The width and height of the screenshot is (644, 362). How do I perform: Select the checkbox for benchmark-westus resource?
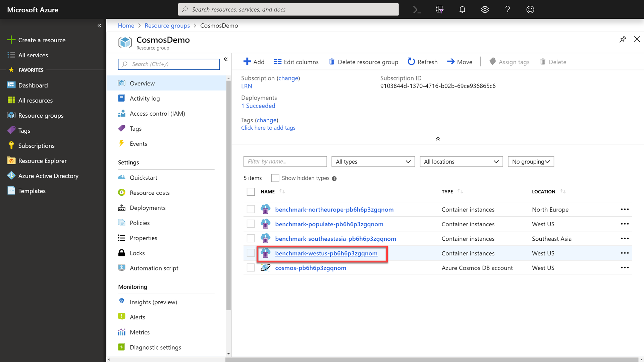(251, 253)
